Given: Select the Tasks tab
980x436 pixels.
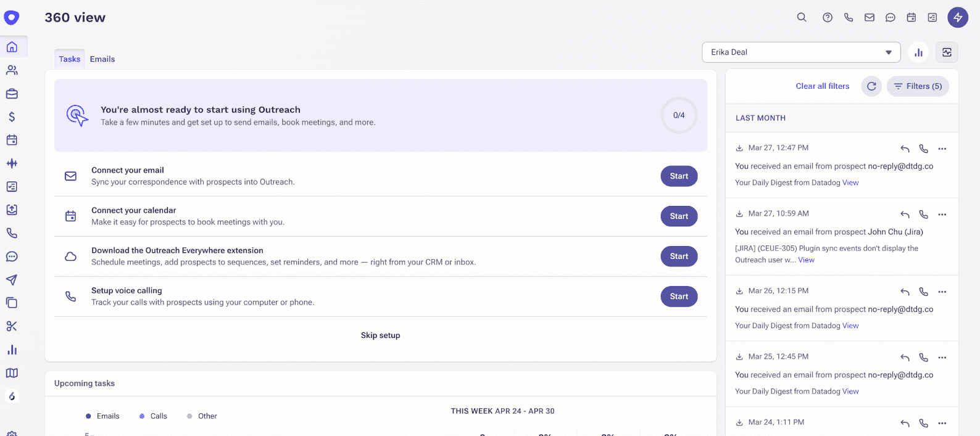Looking at the screenshot, I should pyautogui.click(x=69, y=59).
